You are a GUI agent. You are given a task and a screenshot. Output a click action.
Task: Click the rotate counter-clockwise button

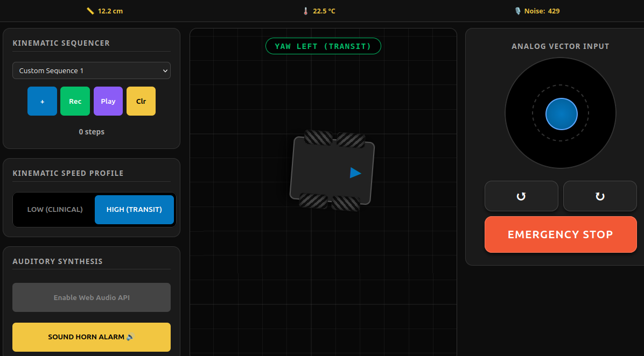tap(521, 196)
